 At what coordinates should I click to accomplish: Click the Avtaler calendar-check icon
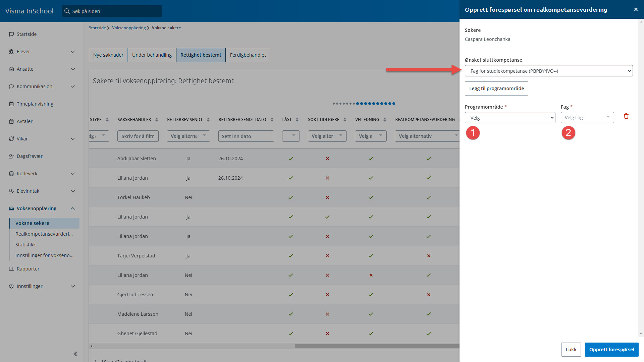11,121
